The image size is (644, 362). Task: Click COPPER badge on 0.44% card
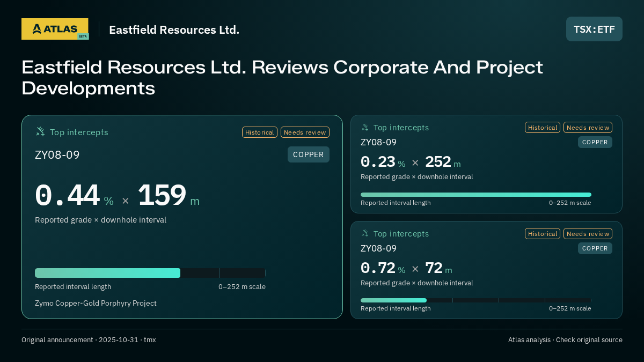point(309,154)
